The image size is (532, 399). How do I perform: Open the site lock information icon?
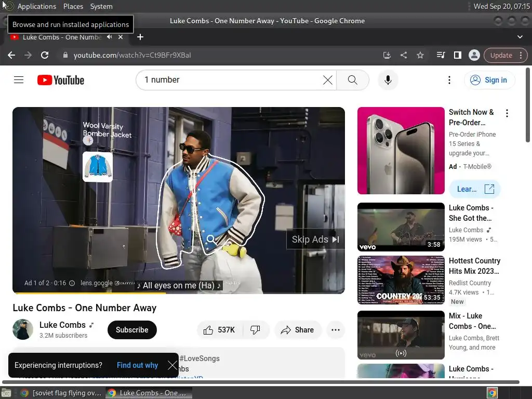tap(65, 55)
